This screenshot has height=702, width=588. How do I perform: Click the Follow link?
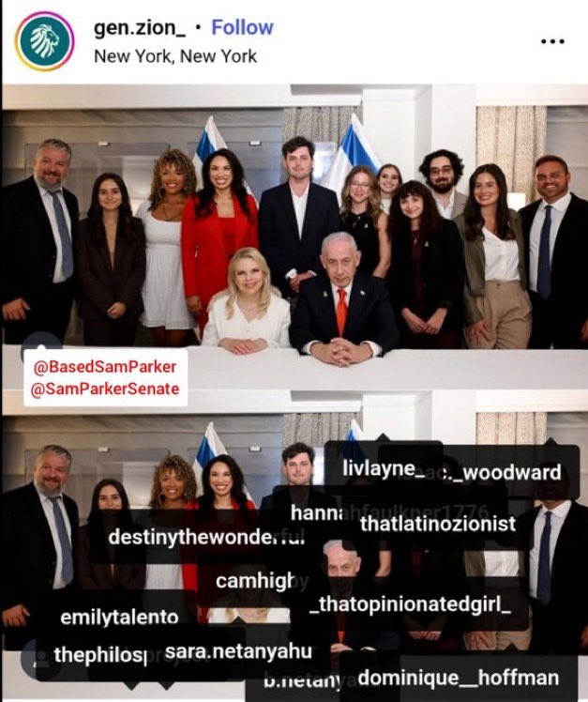(x=242, y=27)
